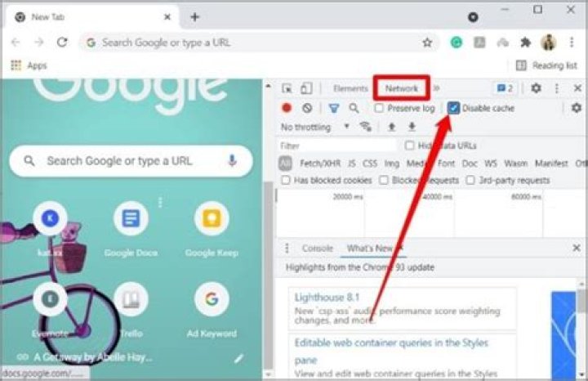
Task: Filter requests by Font
Action: [446, 164]
